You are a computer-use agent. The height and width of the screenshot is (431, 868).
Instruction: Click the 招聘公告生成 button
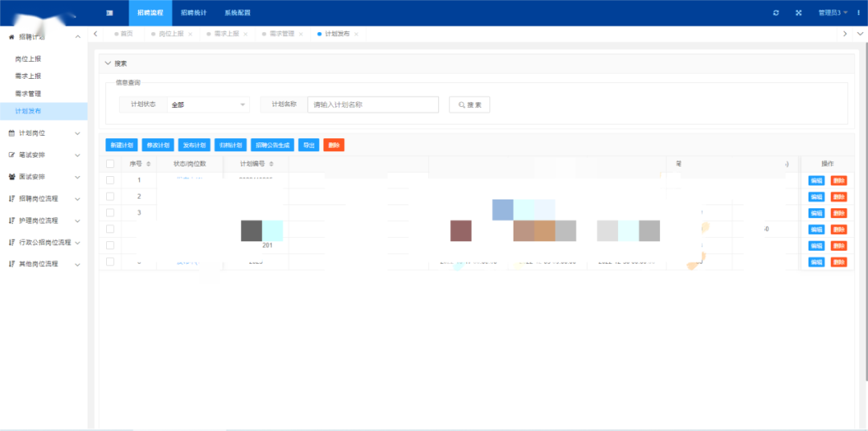pos(272,145)
